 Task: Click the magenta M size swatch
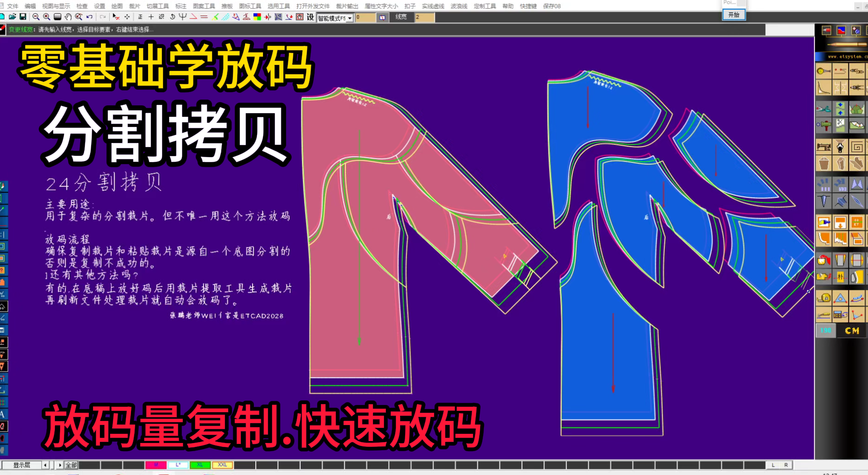[156, 465]
